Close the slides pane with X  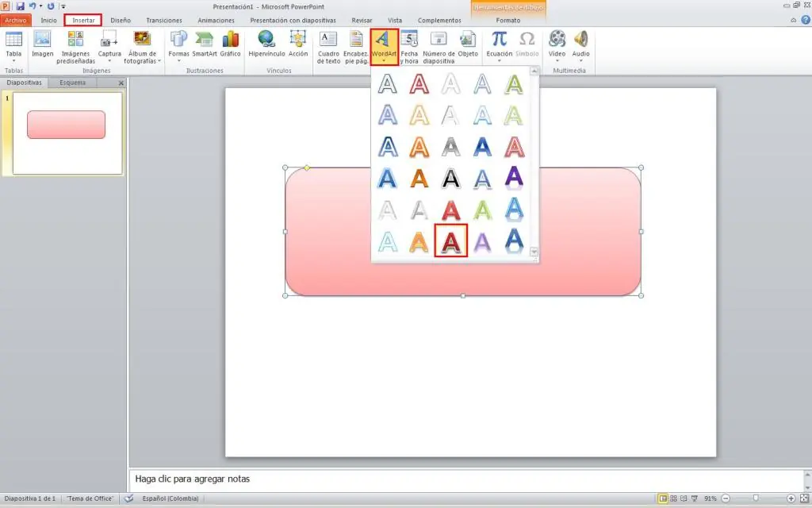[x=121, y=83]
